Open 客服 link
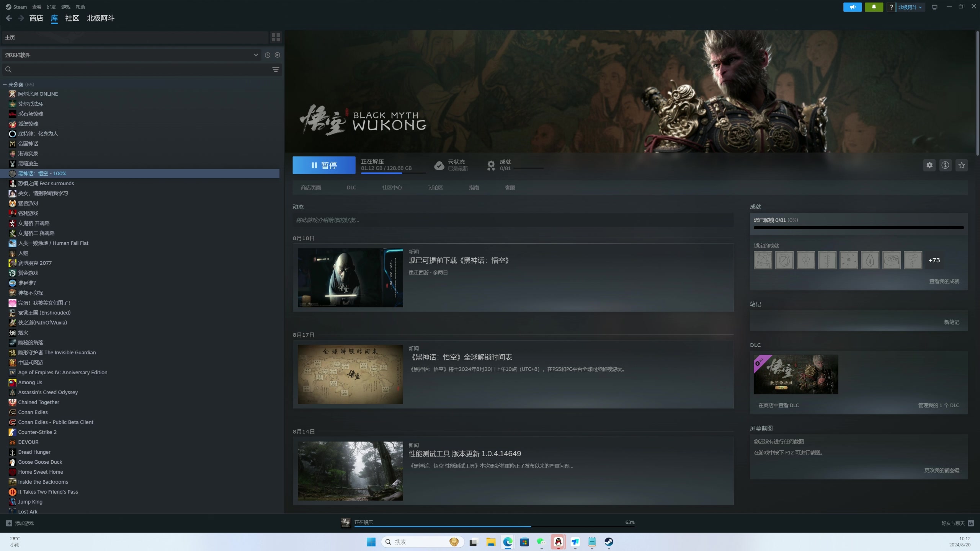Image resolution: width=980 pixels, height=551 pixels. tap(510, 187)
